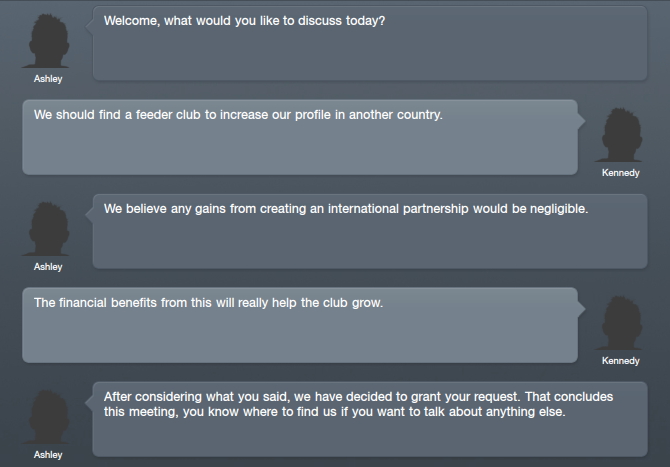The image size is (670, 467).
Task: Click Ashley's avatar next to final decision message
Action: [x=47, y=417]
